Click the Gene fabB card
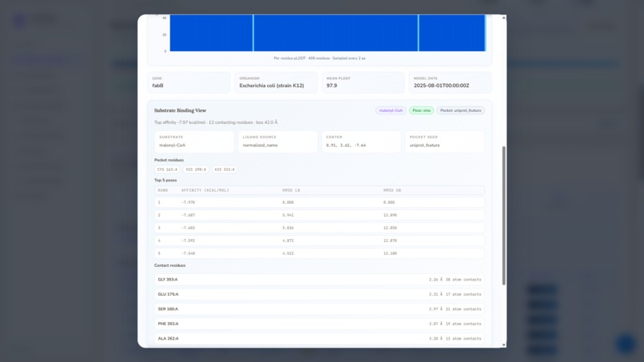Image resolution: width=644 pixels, height=362 pixels. (189, 82)
